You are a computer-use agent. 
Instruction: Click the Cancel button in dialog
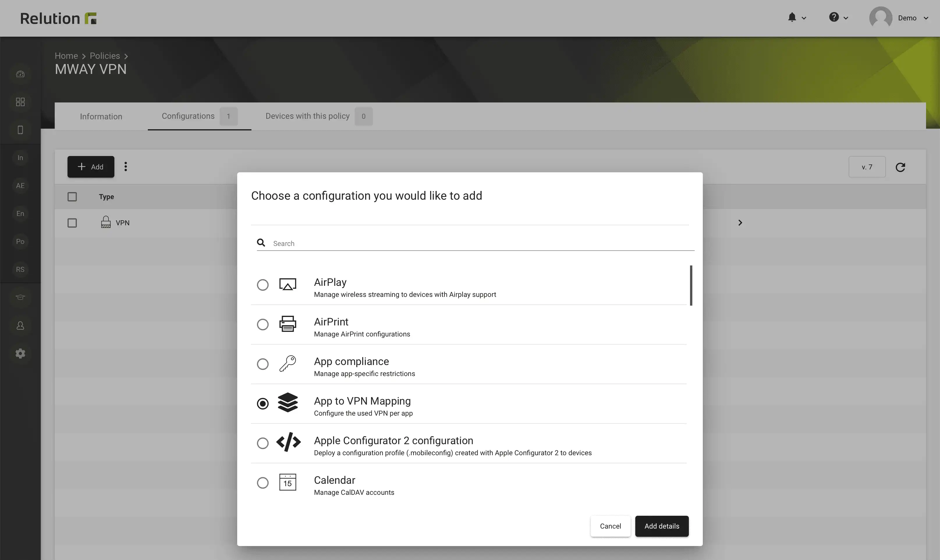pos(610,526)
